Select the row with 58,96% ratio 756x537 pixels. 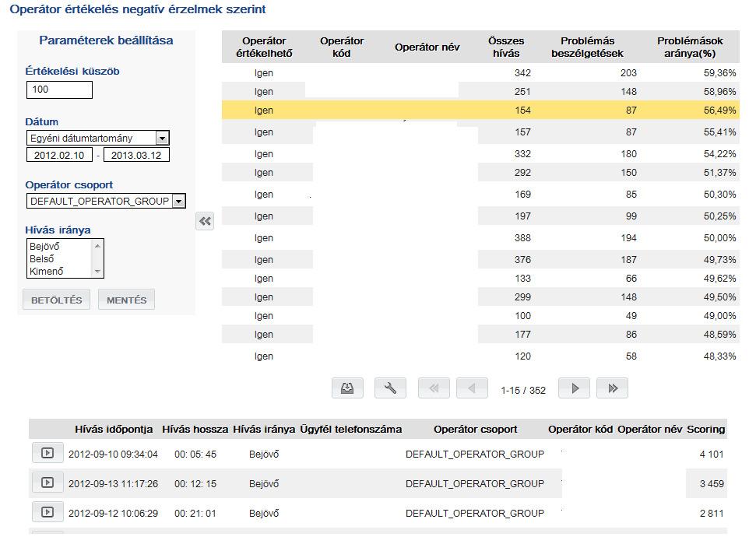[480, 92]
